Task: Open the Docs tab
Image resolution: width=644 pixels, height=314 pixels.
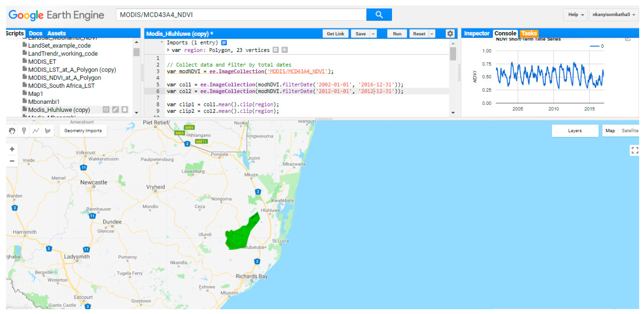Action: click(x=35, y=33)
